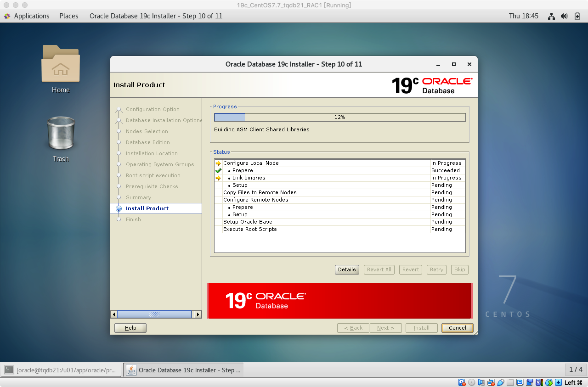The image size is (588, 387).
Task: Click the VirtualBox keyboard capture arrow icon
Action: click(559, 382)
